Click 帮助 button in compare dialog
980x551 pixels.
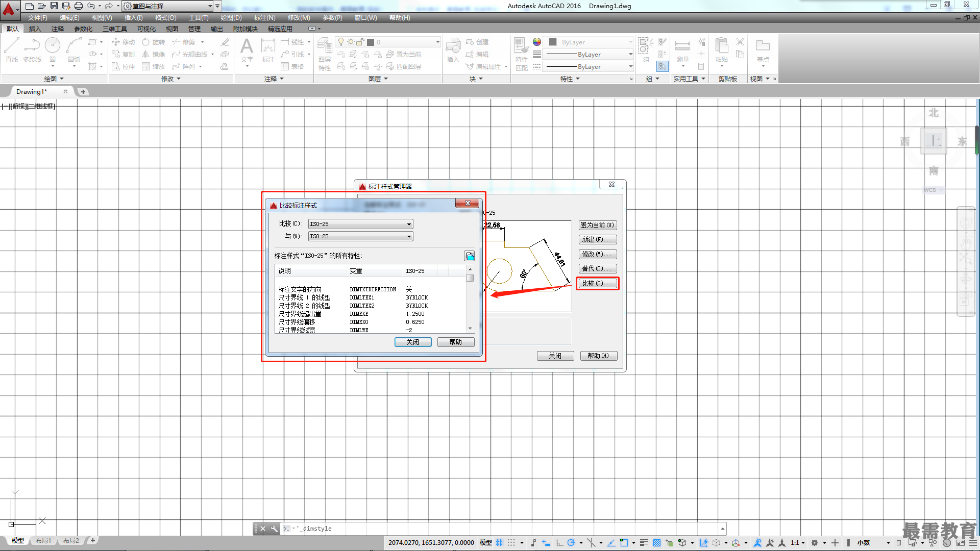pos(456,342)
